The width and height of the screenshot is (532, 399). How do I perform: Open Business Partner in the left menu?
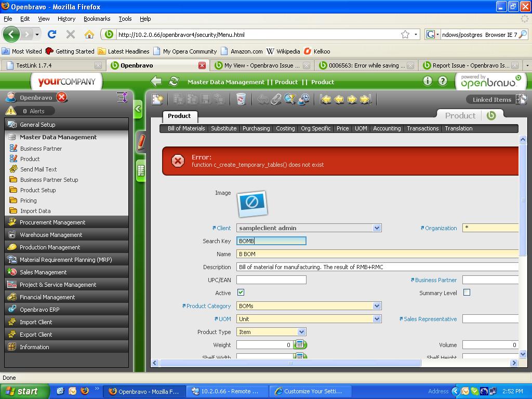(41, 149)
